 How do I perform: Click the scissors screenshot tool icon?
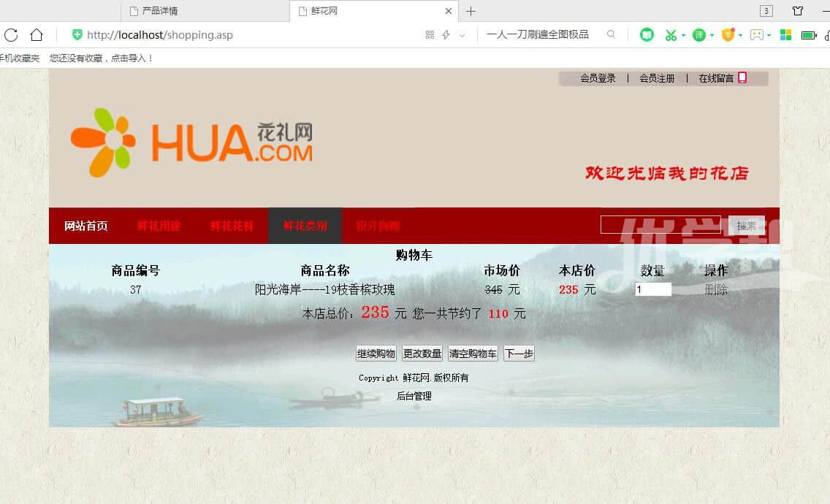point(670,35)
